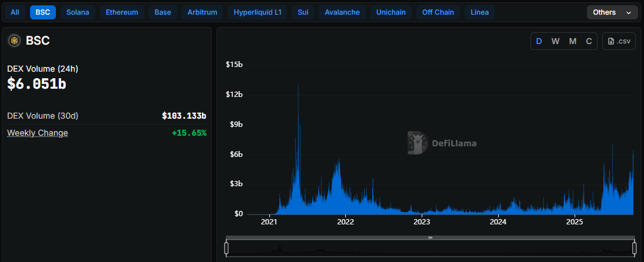Open the Unichain tab

[391, 12]
